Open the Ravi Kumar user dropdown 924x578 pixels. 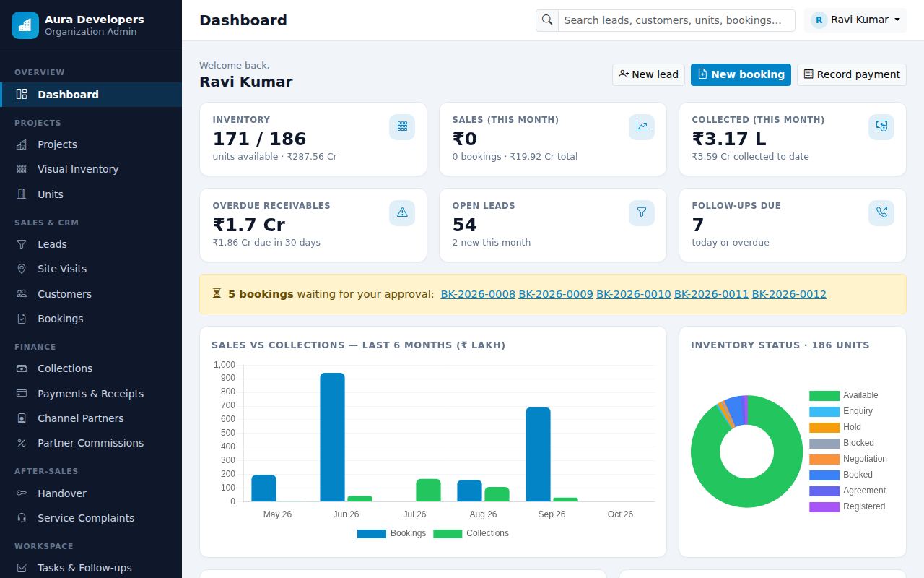[x=855, y=20]
